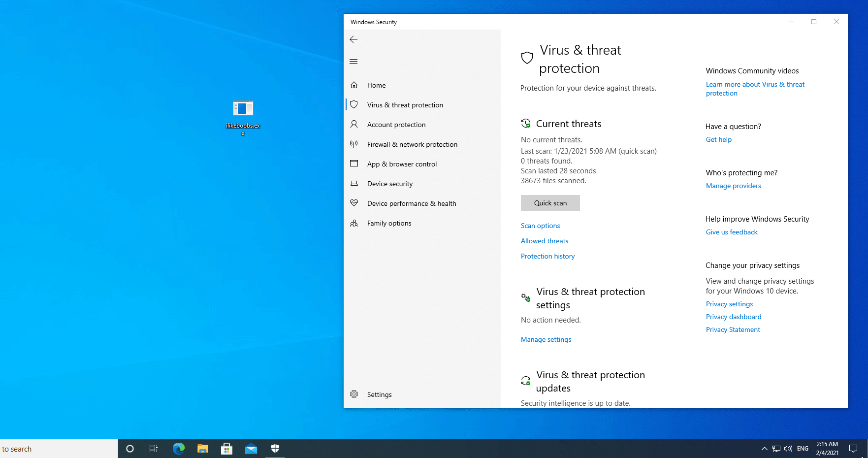This screenshot has width=868, height=458.
Task: Click the back arrow in Windows Security
Action: [354, 39]
